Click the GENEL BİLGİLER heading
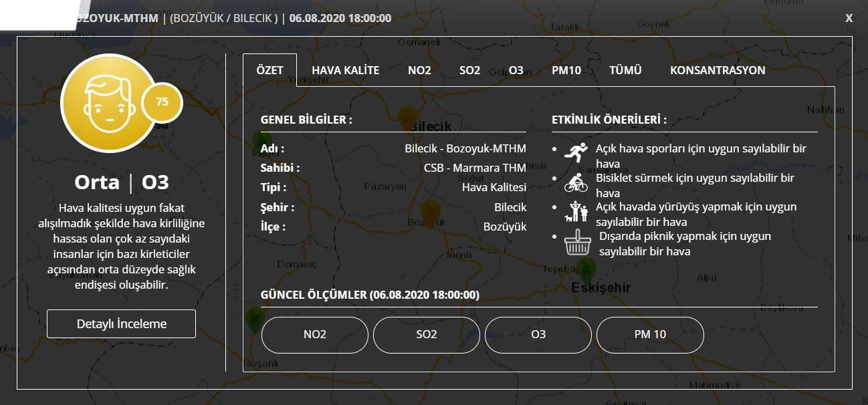Image resolution: width=868 pixels, height=405 pixels. 306,120
